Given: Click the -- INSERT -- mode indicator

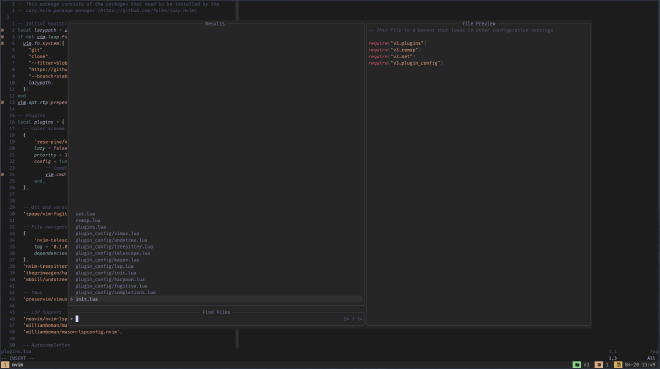Looking at the screenshot, I should (x=18, y=358).
